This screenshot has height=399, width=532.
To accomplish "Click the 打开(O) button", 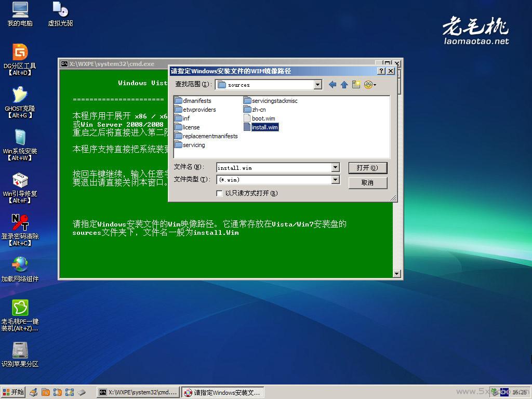I will tap(367, 168).
